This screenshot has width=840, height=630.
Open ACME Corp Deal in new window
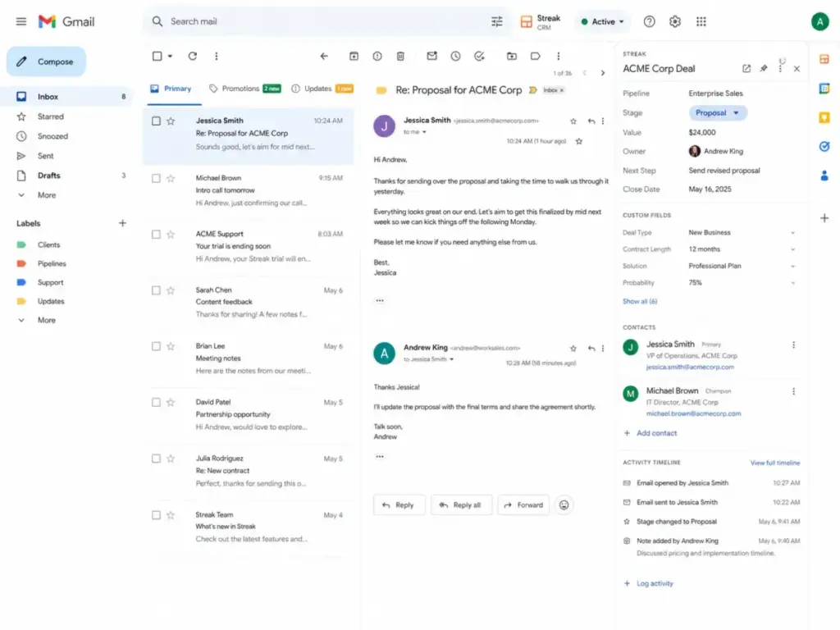(746, 69)
